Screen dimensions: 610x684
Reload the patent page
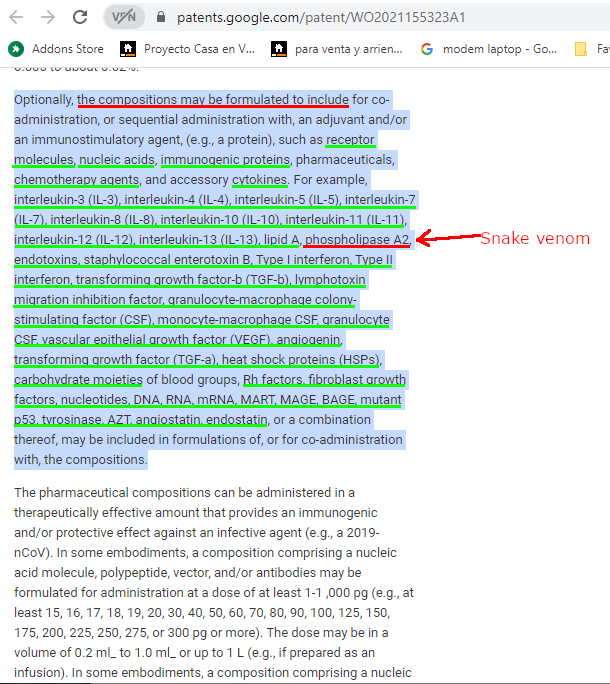pyautogui.click(x=80, y=17)
